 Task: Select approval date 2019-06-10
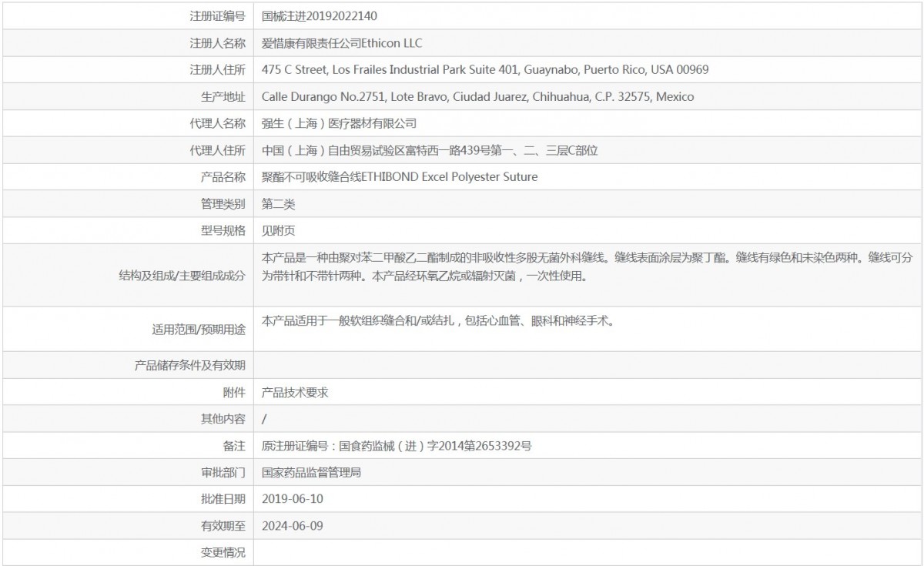(293, 499)
